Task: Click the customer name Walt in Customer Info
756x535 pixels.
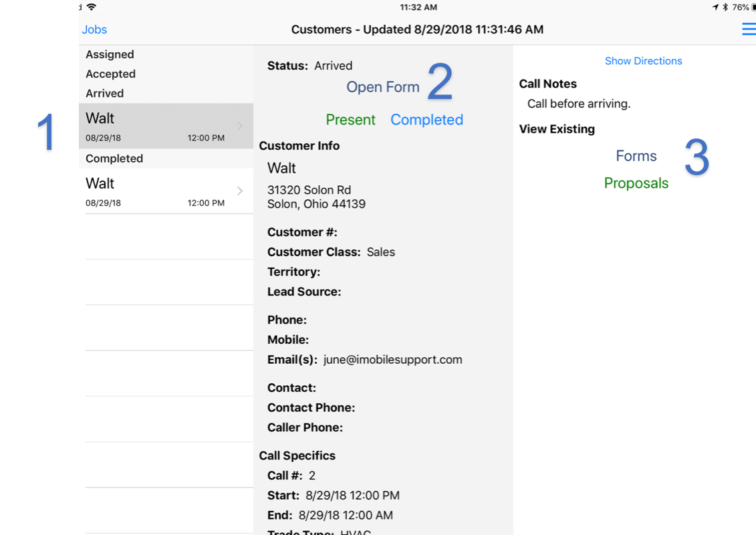Action: pyautogui.click(x=281, y=168)
